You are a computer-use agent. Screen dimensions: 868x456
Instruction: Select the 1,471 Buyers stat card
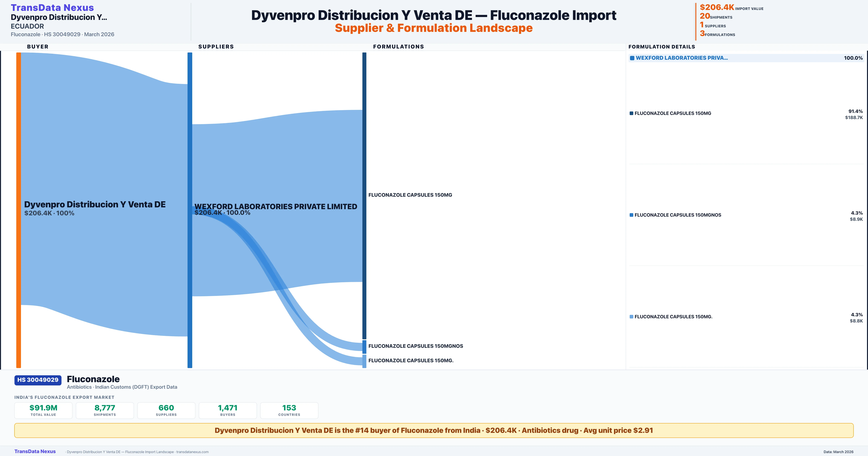pyautogui.click(x=228, y=410)
